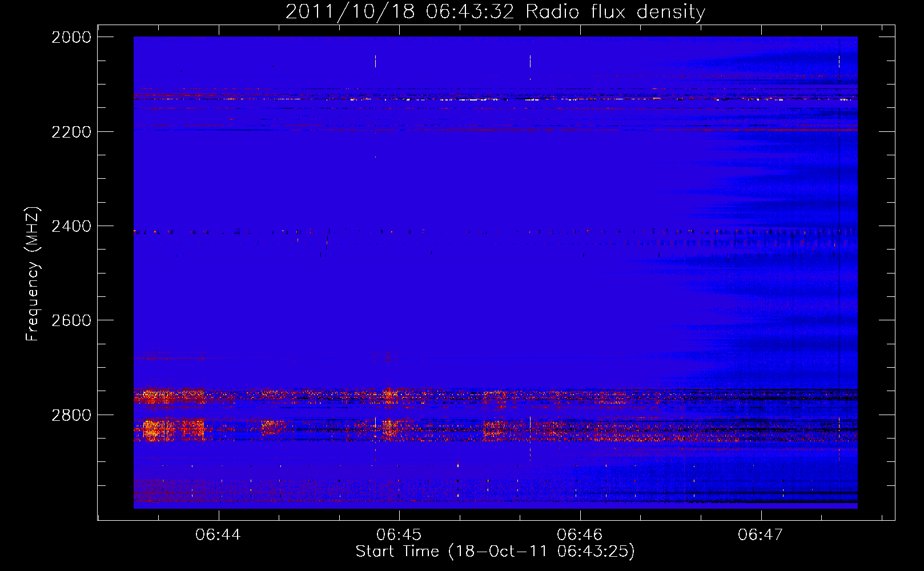Select the 2200 frequency tick label
This screenshot has width=924, height=571.
71,132
